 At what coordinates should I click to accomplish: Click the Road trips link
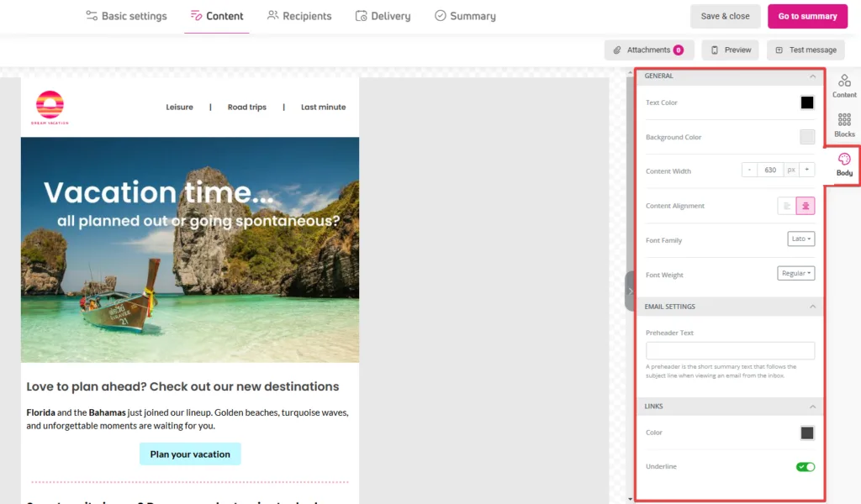[x=246, y=108]
